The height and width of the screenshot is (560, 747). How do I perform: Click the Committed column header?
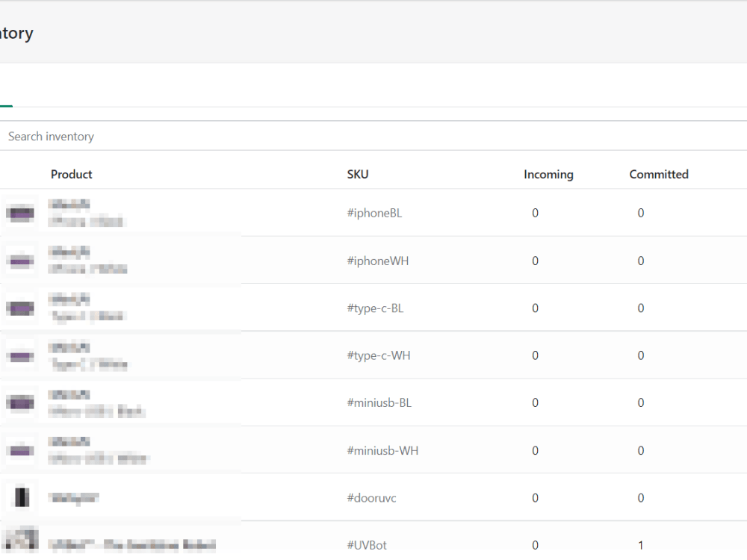659,174
